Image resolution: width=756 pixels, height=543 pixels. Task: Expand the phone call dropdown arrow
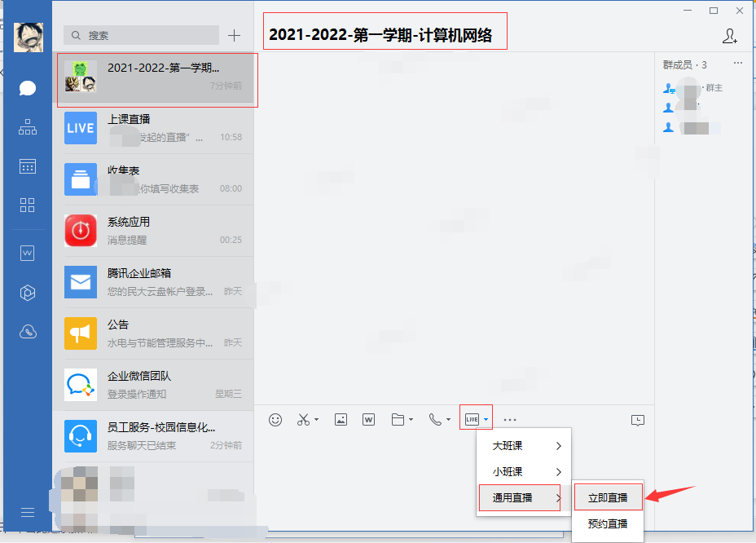point(447,419)
